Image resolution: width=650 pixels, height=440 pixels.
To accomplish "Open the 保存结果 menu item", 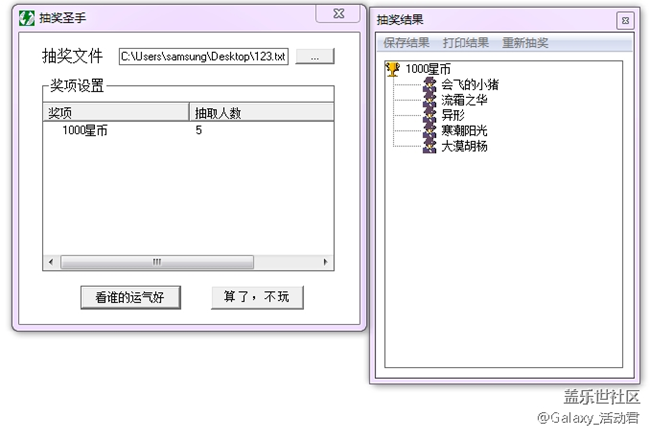I will [x=408, y=43].
